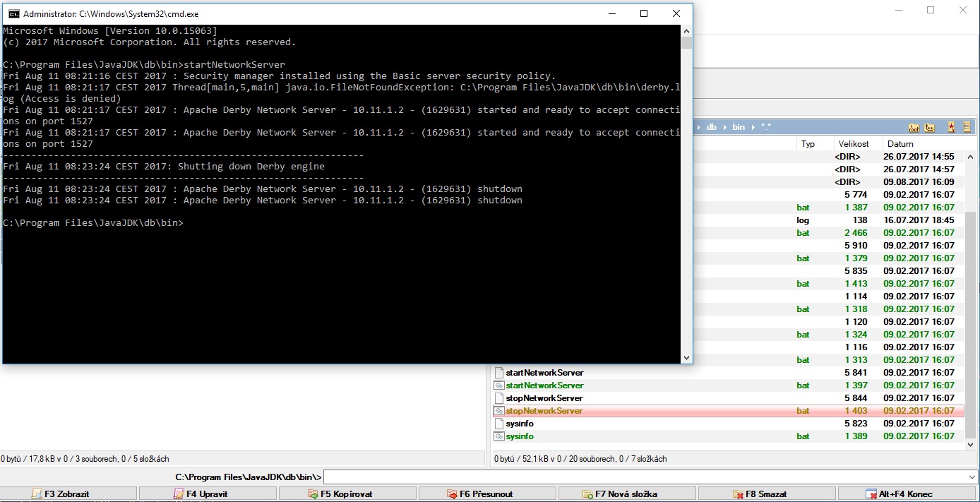Viewport: 980px width, 502px height.
Task: Click size value 5 844 row
Action: pos(856,398)
